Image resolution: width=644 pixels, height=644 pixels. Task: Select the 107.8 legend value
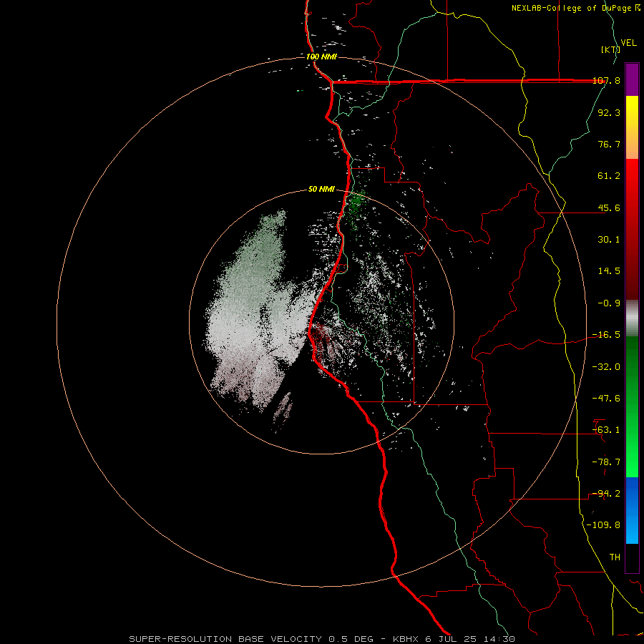pyautogui.click(x=606, y=80)
